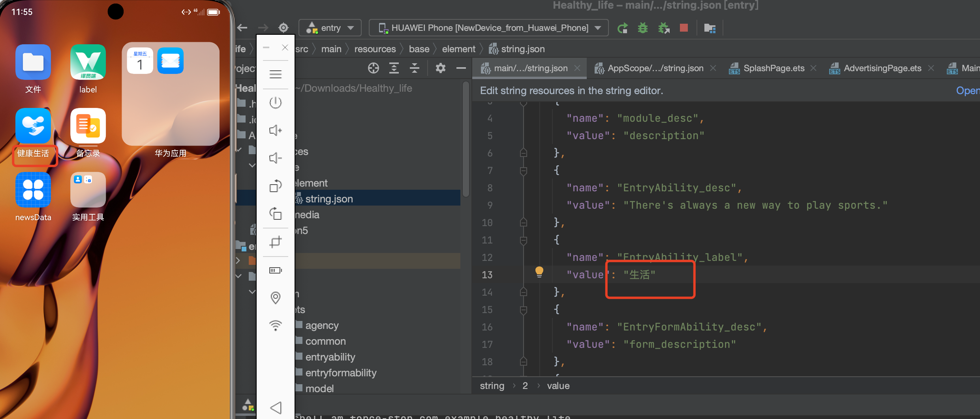Click the emulator power button
Viewport: 980px width, 419px height.
(x=276, y=103)
